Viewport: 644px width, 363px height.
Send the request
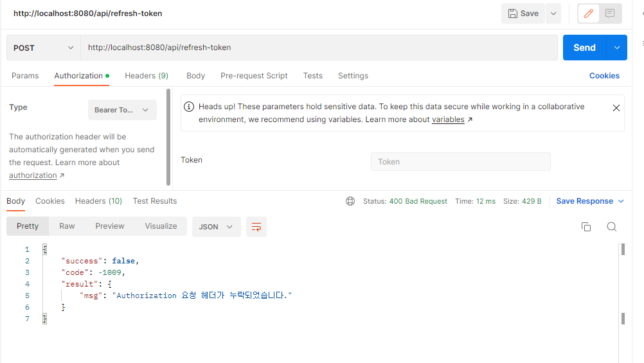(584, 48)
